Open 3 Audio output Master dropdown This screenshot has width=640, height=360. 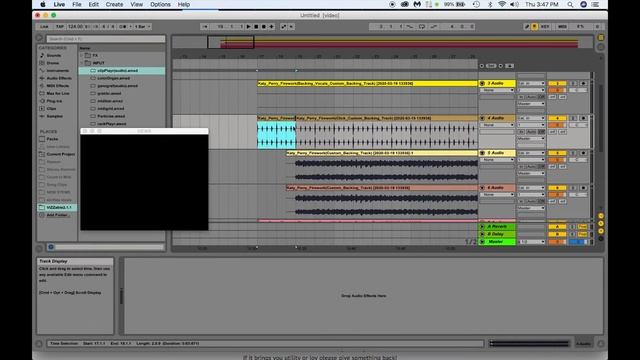531,104
